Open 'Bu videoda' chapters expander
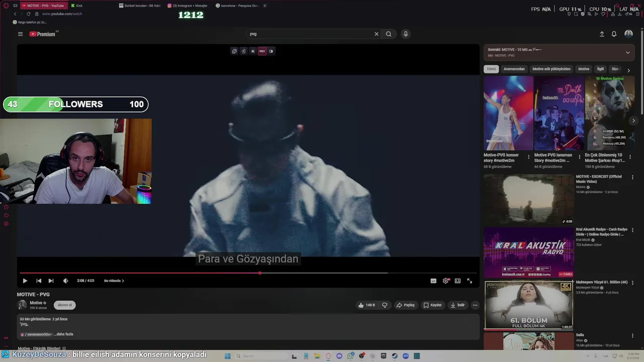This screenshot has height=362, width=644. click(114, 281)
